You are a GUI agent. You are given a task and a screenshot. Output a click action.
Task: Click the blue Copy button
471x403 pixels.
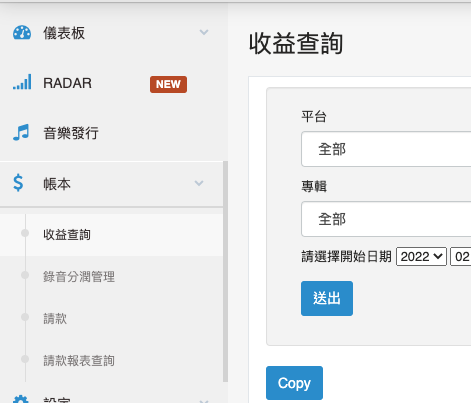(294, 383)
